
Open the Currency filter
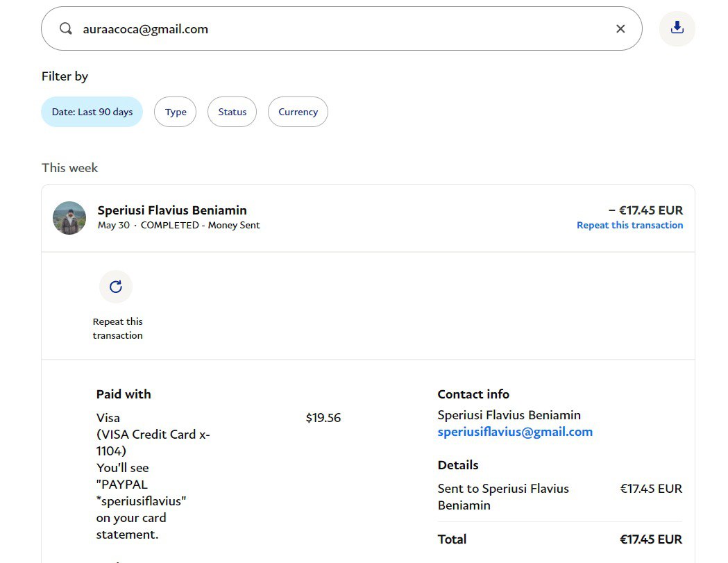coord(298,112)
